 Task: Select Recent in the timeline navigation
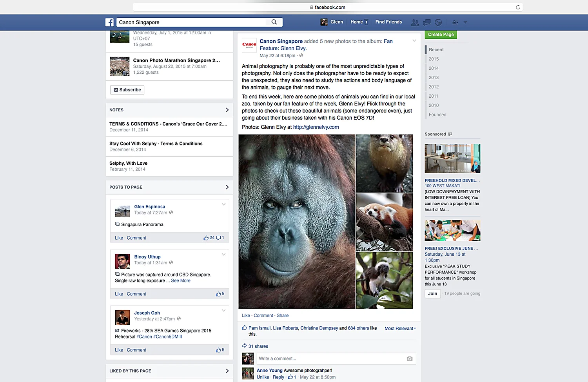[436, 50]
